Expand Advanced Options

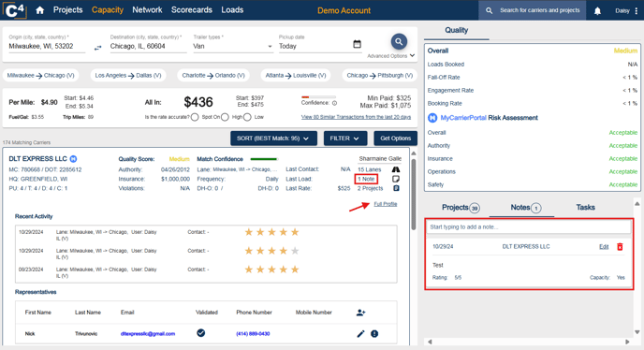pos(390,56)
